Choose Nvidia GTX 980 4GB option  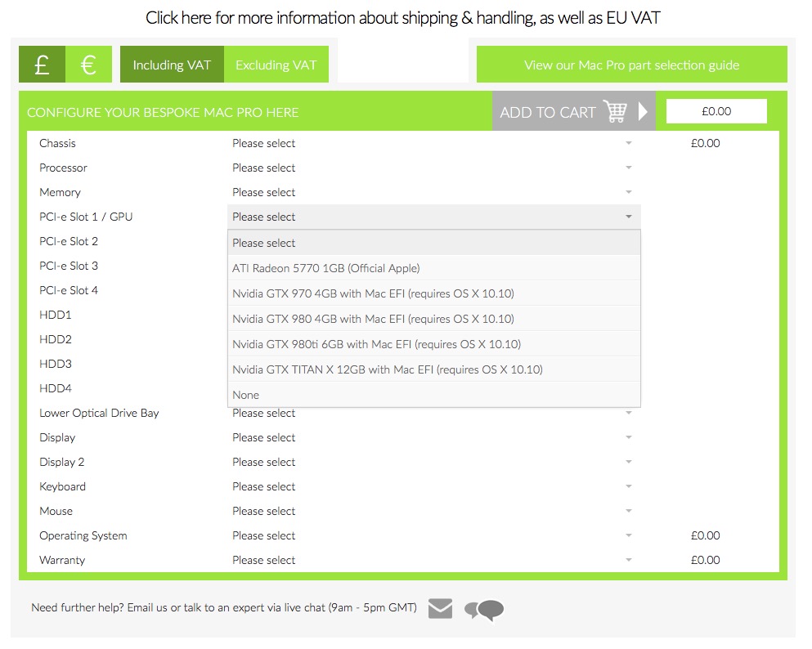pos(434,319)
